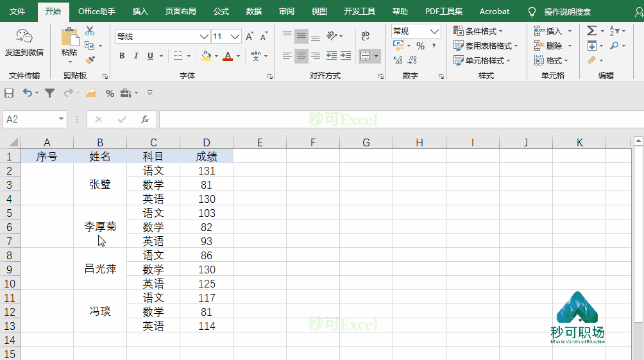Screen dimensions: 644x360
Task: Apply the yellow fill color bucket
Action: (206, 56)
